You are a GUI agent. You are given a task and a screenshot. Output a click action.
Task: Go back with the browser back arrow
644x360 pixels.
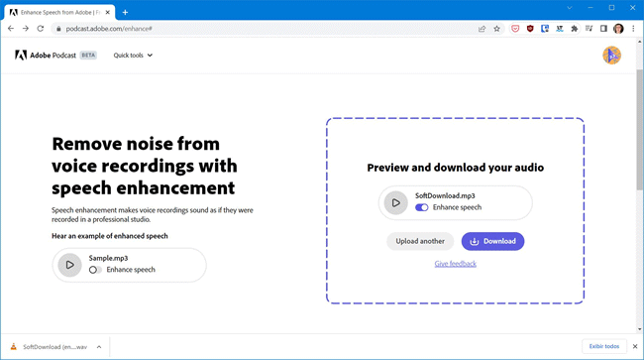click(11, 29)
